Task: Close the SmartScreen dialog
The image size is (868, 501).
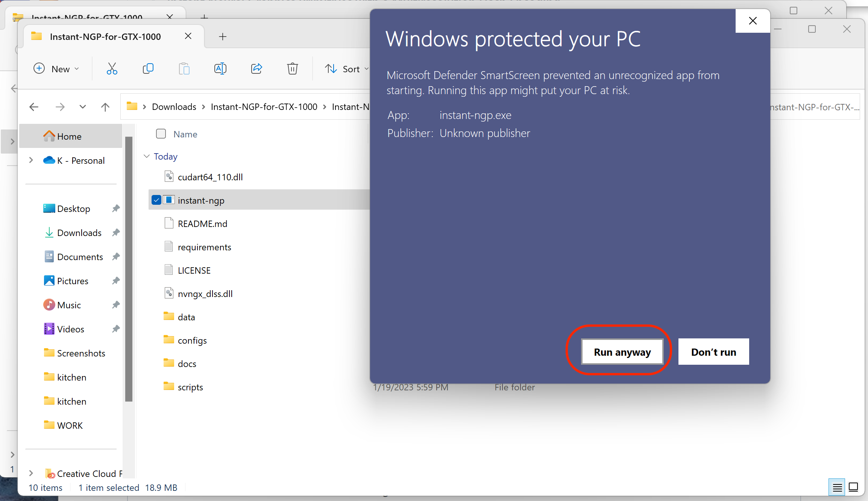Action: 753,21
